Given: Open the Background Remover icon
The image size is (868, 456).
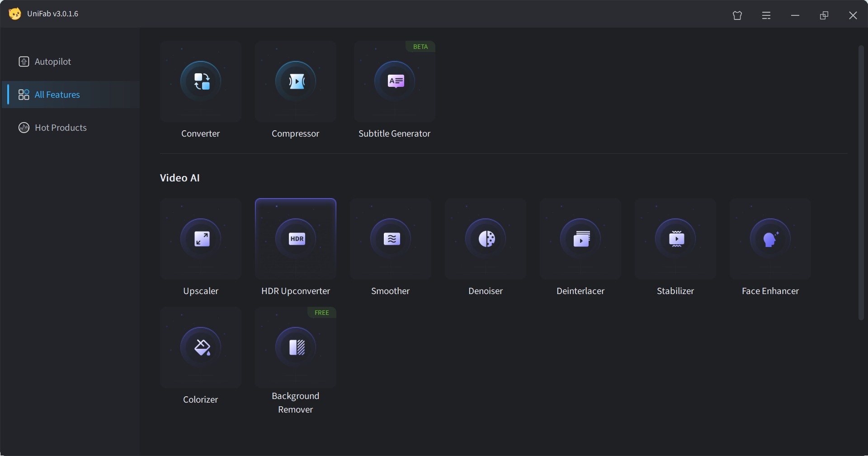Looking at the screenshot, I should [x=296, y=347].
